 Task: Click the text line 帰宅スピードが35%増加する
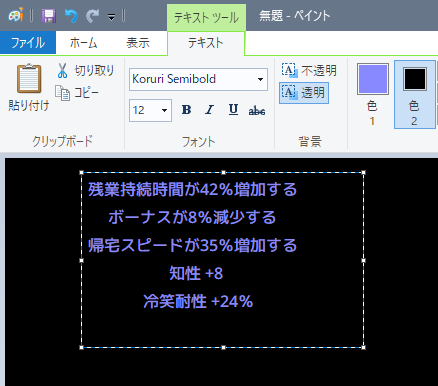pos(192,245)
